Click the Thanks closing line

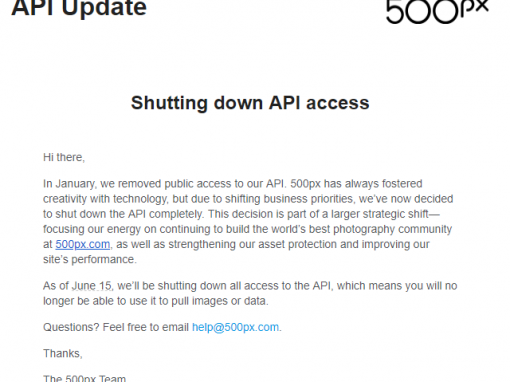point(63,353)
